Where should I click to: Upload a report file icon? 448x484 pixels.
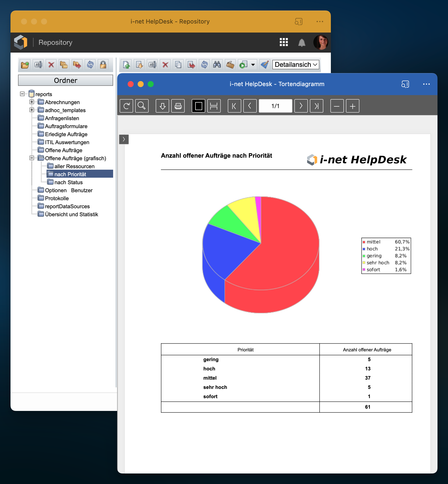126,65
